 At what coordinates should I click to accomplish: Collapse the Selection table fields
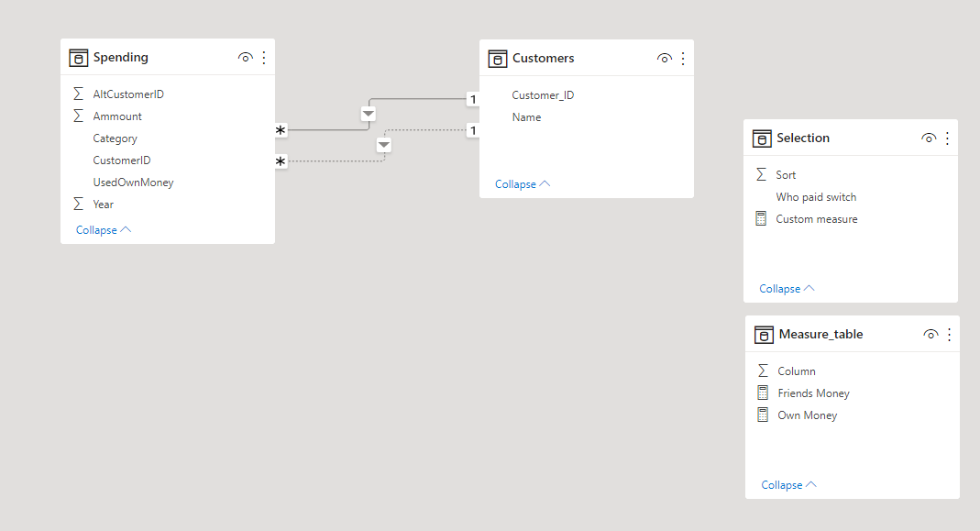[787, 288]
